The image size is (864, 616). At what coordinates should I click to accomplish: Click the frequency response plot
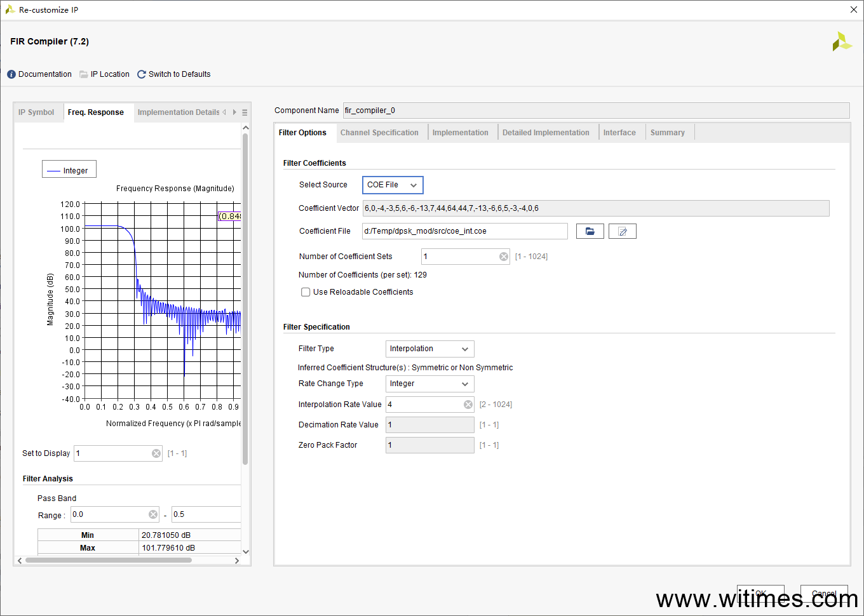163,302
